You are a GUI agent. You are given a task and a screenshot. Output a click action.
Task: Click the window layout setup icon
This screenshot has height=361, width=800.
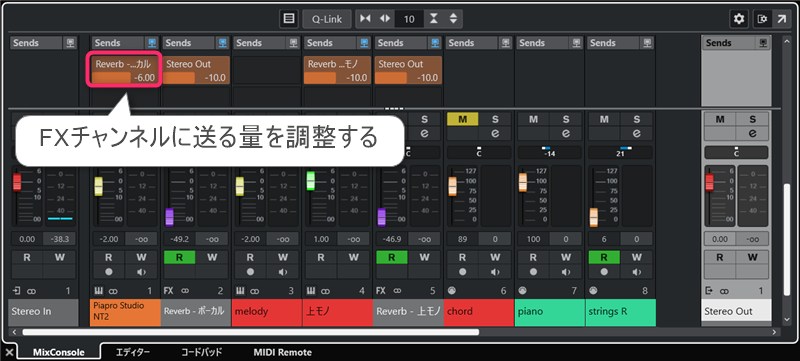click(x=762, y=19)
